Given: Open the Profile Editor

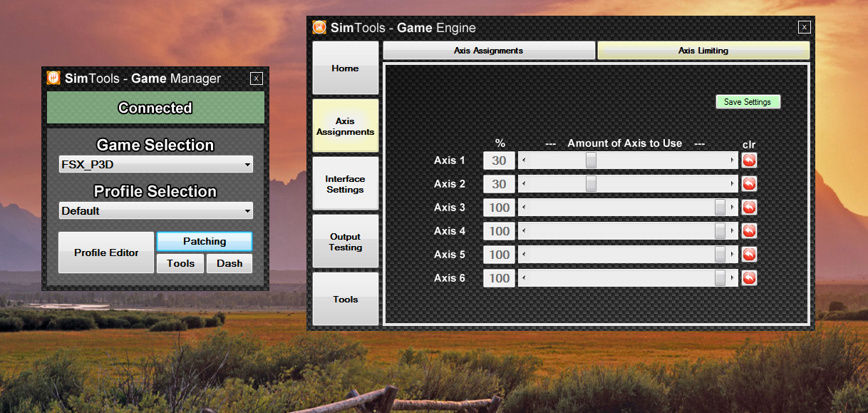Looking at the screenshot, I should coord(106,253).
